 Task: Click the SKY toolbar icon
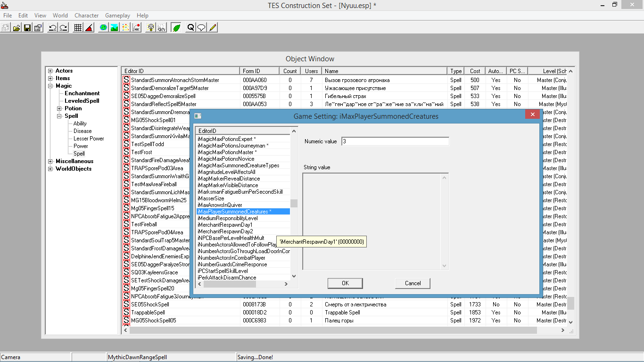click(161, 27)
